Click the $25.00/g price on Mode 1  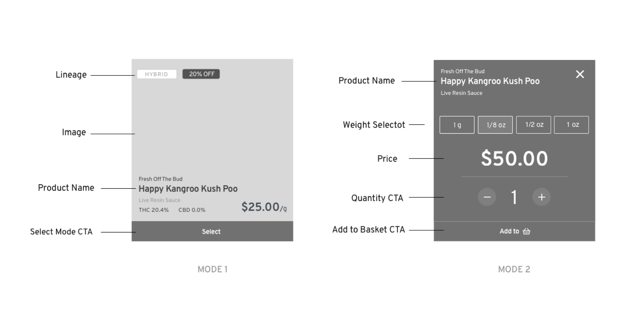tap(264, 207)
